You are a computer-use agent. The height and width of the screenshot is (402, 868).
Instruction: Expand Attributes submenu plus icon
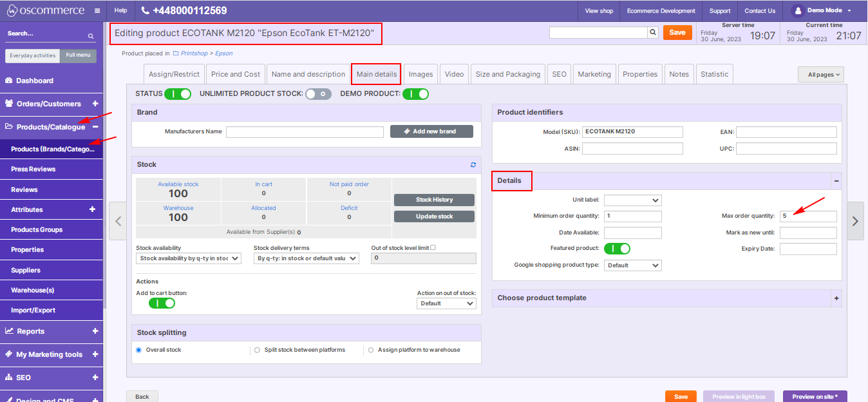pos(92,209)
